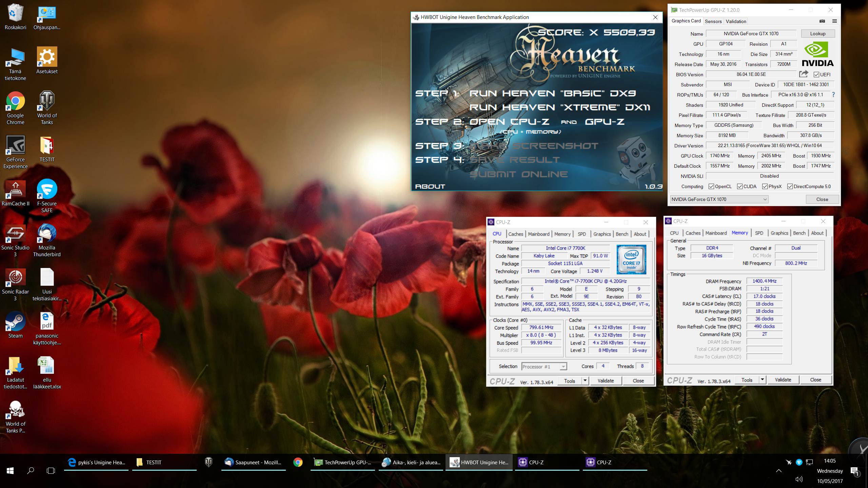Click SUBMIT ONLINE in Heaven window
This screenshot has height=488, width=868.
[x=518, y=174]
